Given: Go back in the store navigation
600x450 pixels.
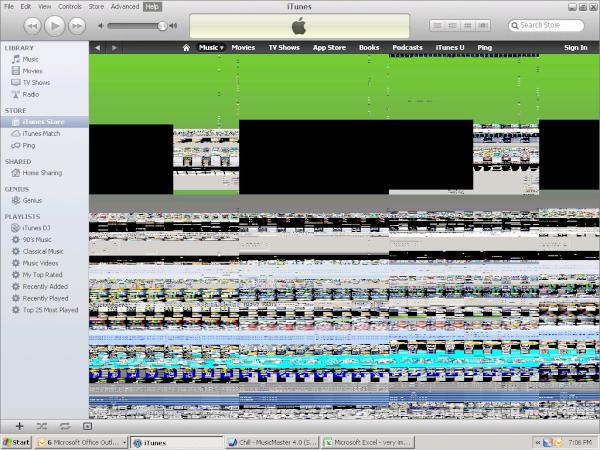Looking at the screenshot, I should pos(97,48).
